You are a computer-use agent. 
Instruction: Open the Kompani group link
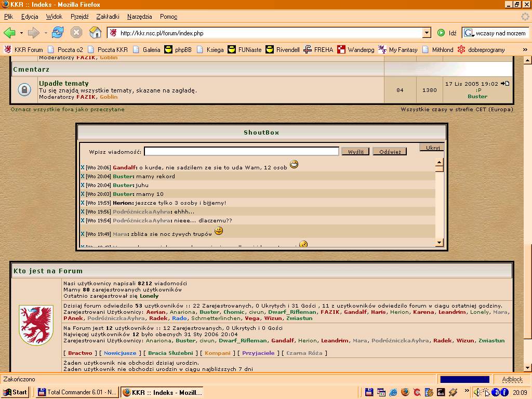point(218,353)
